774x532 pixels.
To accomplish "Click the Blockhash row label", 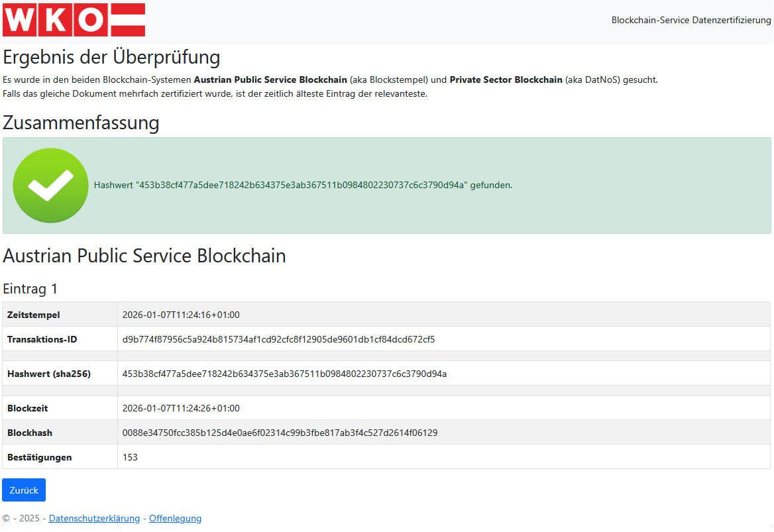I will [30, 433].
